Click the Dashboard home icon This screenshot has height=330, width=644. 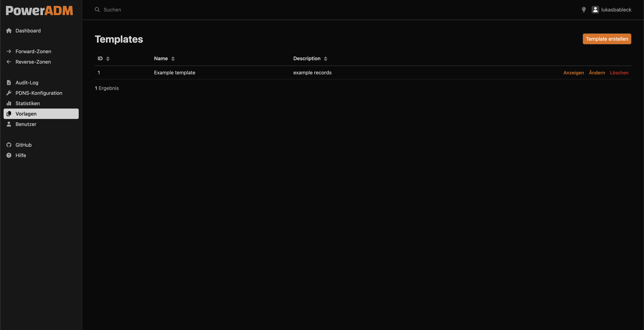click(x=9, y=31)
